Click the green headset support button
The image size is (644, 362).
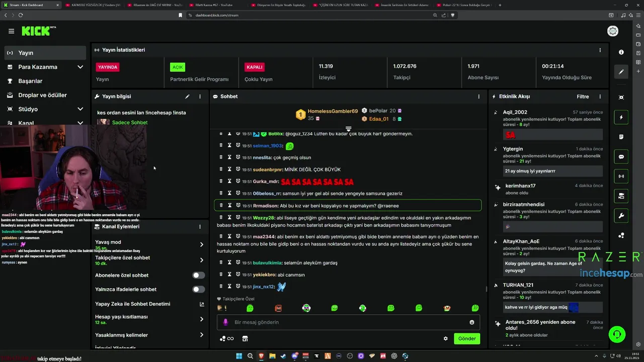tap(617, 334)
